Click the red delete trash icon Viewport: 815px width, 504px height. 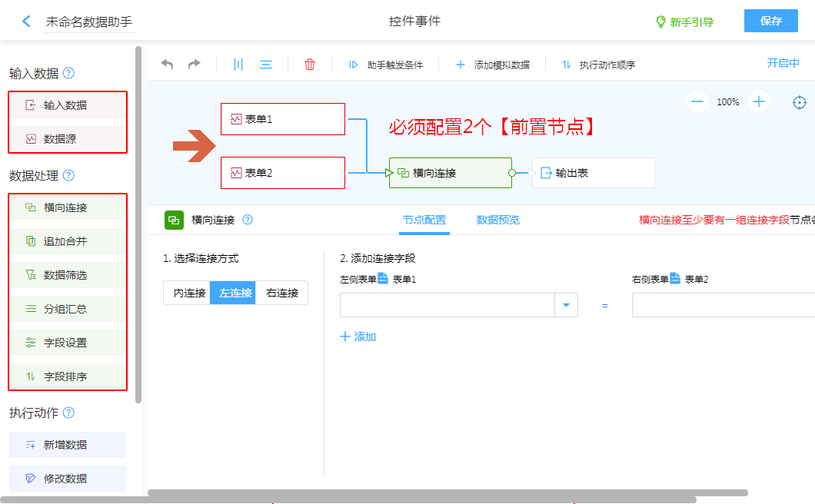coord(310,65)
